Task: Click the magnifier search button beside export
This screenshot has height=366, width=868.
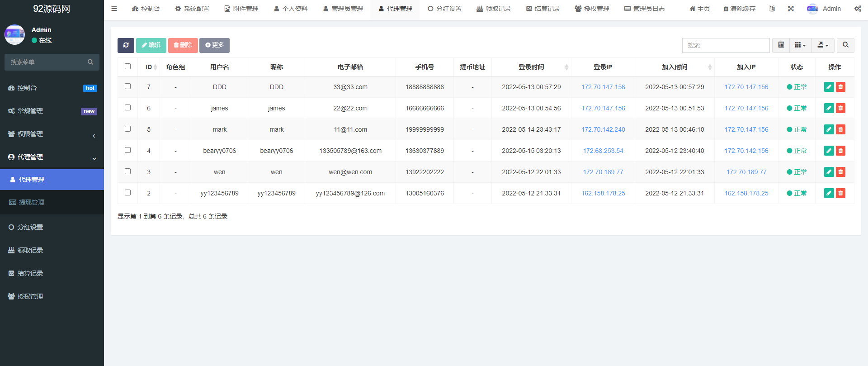Action: coord(845,45)
